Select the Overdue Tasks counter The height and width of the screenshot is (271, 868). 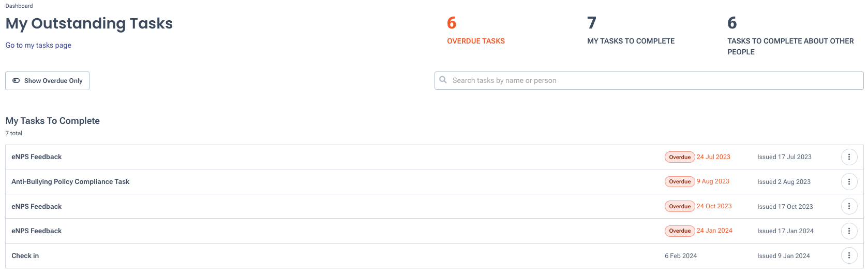(x=476, y=30)
